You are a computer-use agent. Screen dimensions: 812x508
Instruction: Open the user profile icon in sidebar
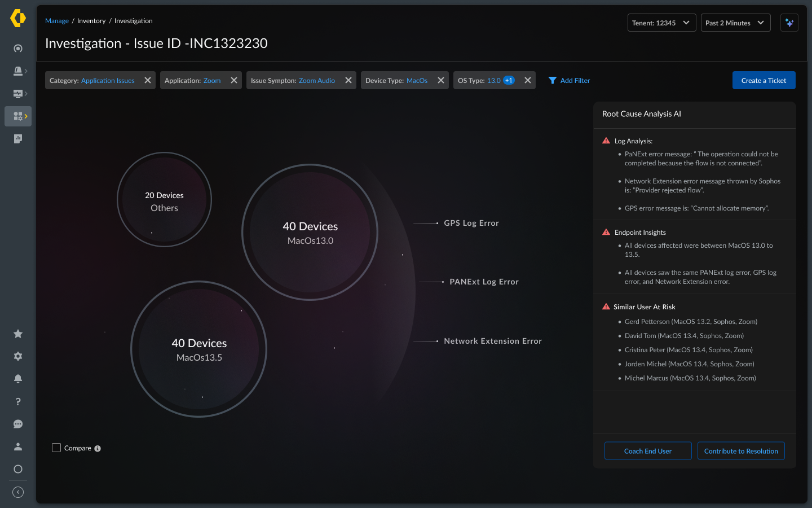coord(18,446)
